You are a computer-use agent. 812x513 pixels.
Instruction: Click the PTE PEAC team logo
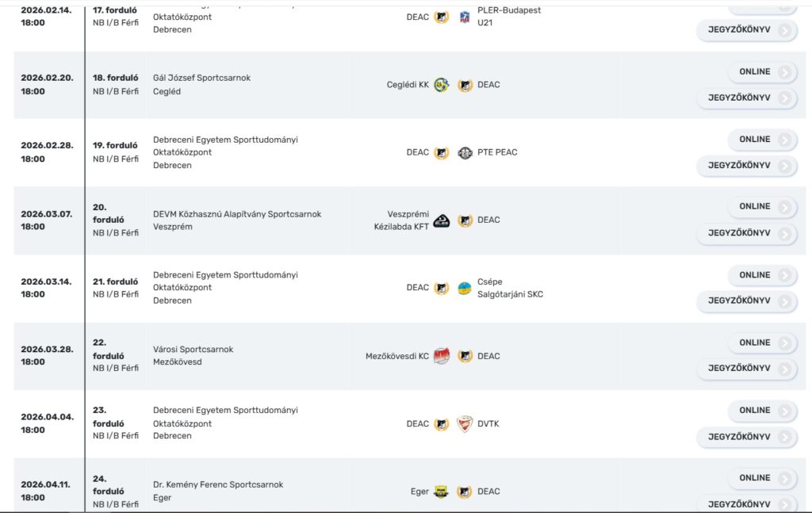point(465,153)
